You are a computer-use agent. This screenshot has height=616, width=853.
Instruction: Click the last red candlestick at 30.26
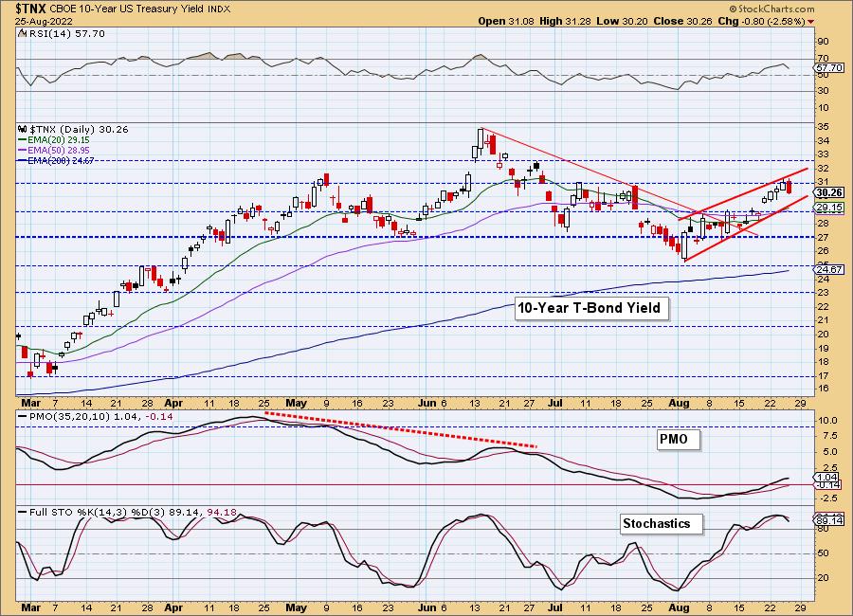(x=789, y=187)
